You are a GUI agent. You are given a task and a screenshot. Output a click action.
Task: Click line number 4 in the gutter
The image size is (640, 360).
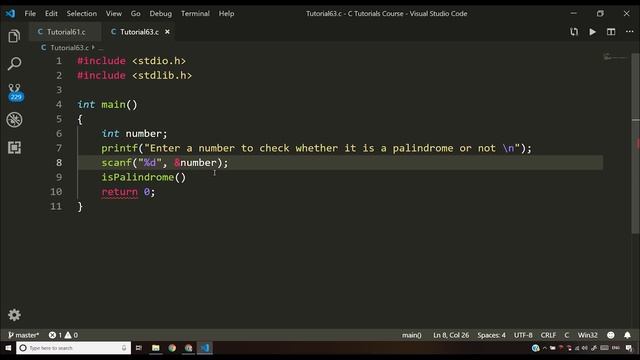click(59, 104)
